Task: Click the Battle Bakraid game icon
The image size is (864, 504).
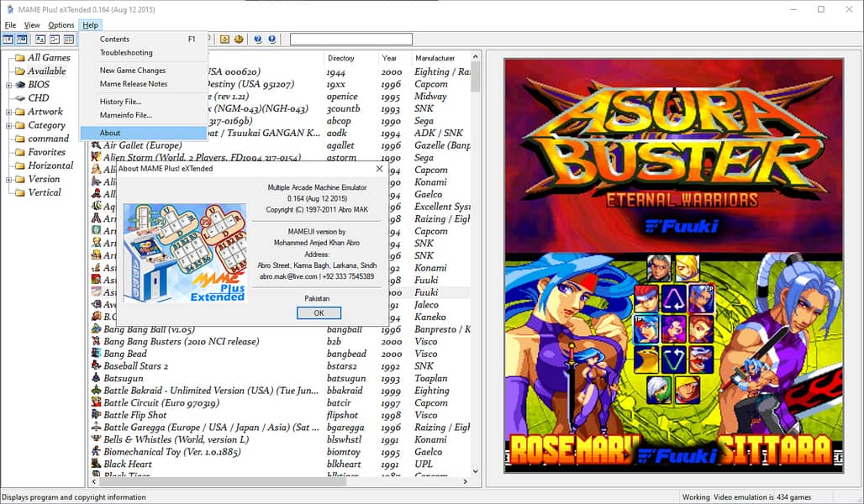Action: click(97, 390)
